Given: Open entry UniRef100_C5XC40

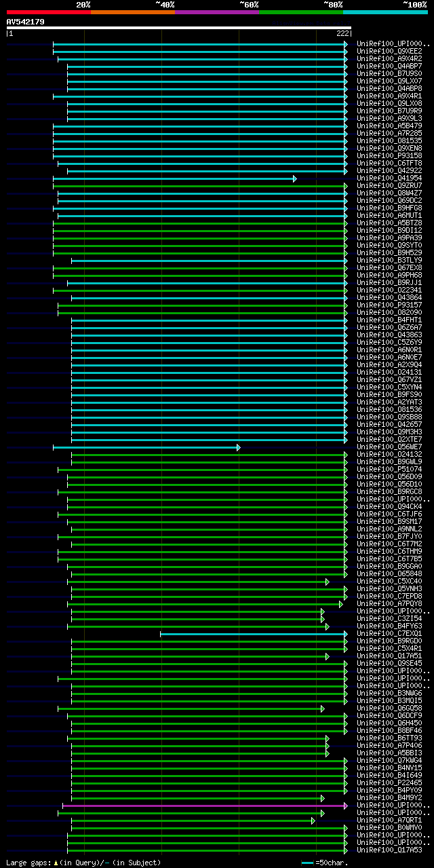Looking at the screenshot, I should (x=389, y=582).
